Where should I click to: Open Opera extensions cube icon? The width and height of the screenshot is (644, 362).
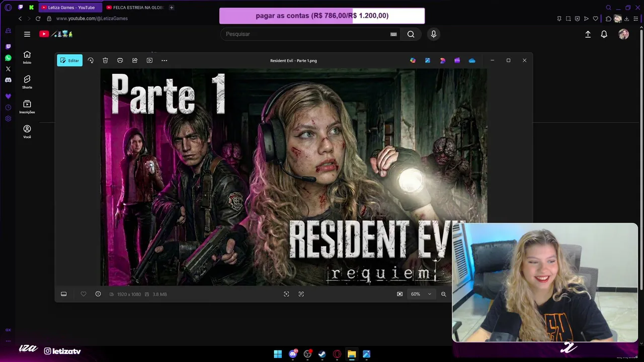608,19
